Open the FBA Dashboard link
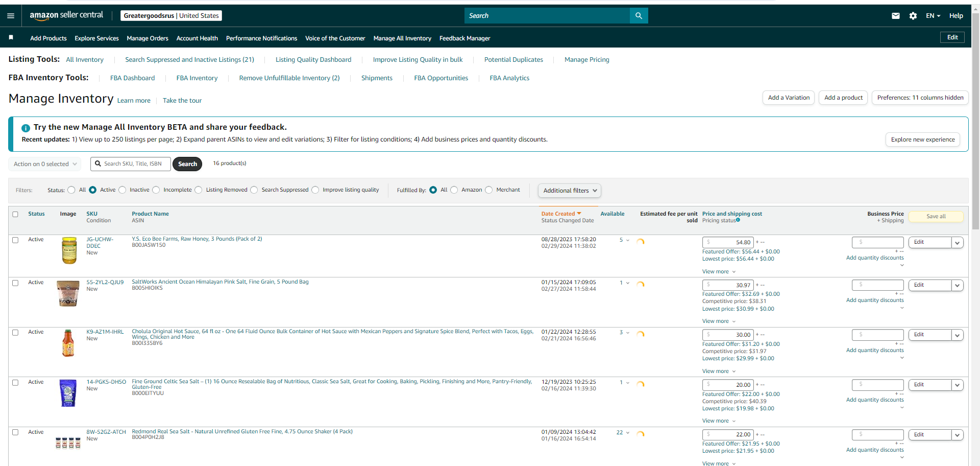The image size is (980, 466). coord(133,78)
